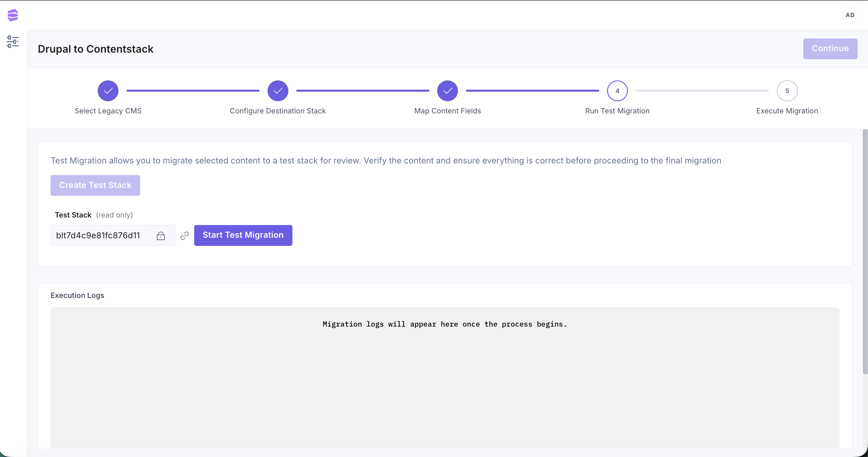Go to the completed Map Content Fields step
Image resolution: width=868 pixels, height=457 pixels.
click(448, 91)
